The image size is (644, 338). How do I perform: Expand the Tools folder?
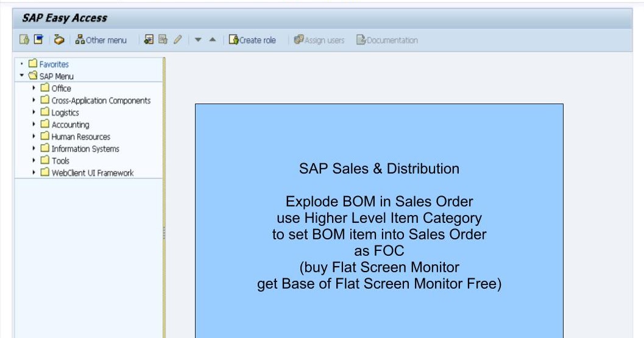(34, 160)
